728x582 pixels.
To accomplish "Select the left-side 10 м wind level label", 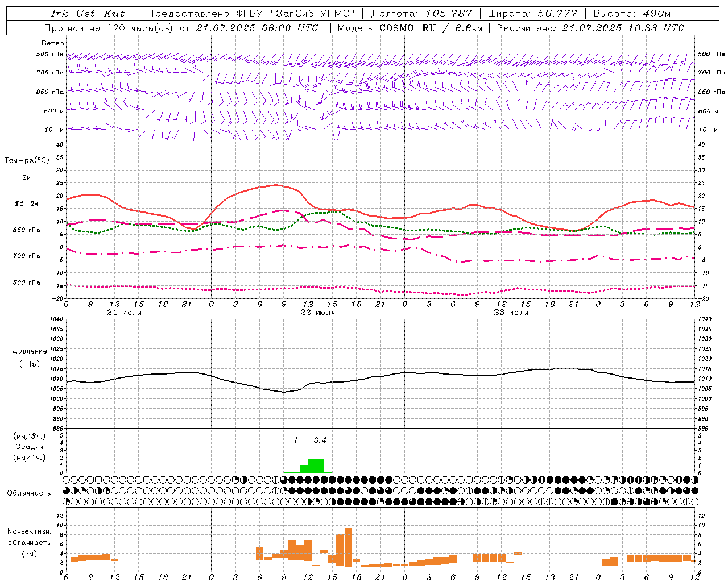I will [55, 130].
